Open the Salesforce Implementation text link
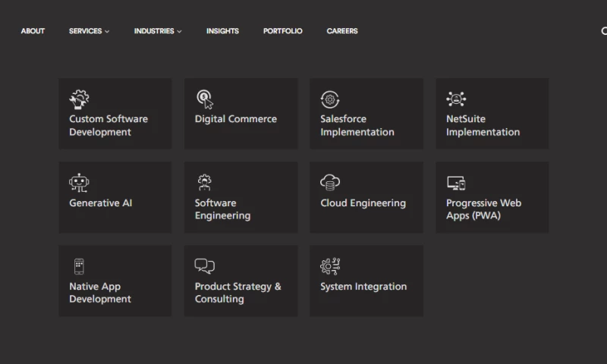Screen dimensions: 607x364 tap(357, 125)
